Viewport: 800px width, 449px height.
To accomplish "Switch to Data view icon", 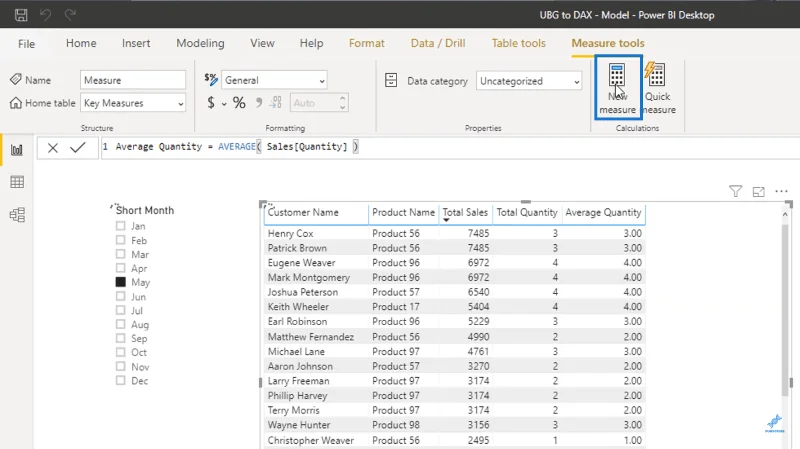I will point(17,182).
